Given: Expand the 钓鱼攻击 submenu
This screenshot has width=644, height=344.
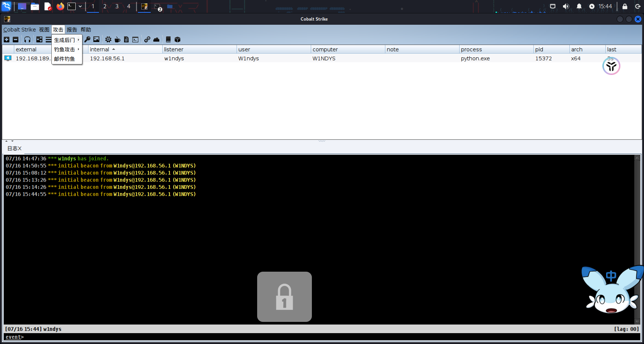Looking at the screenshot, I should pos(66,49).
